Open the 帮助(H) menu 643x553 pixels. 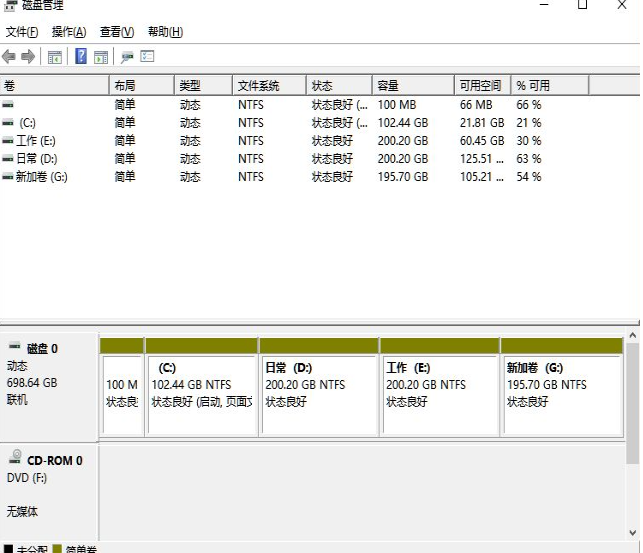pos(164,32)
